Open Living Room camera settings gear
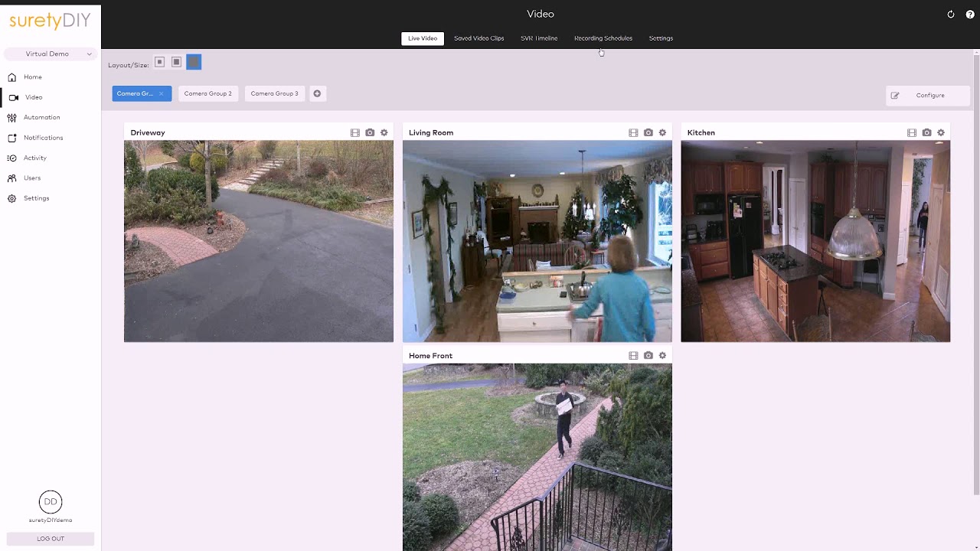 tap(663, 132)
